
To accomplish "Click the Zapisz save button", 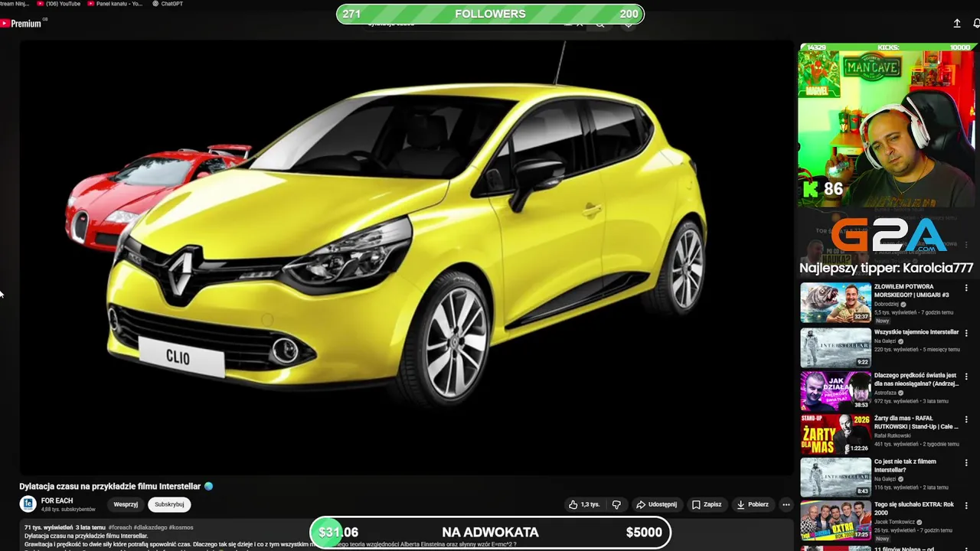I will 707,504.
